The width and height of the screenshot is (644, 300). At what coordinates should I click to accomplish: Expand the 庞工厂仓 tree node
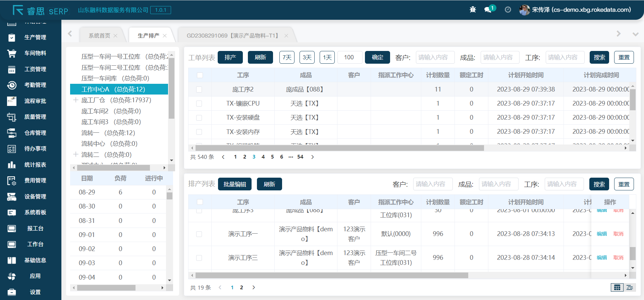(76, 100)
